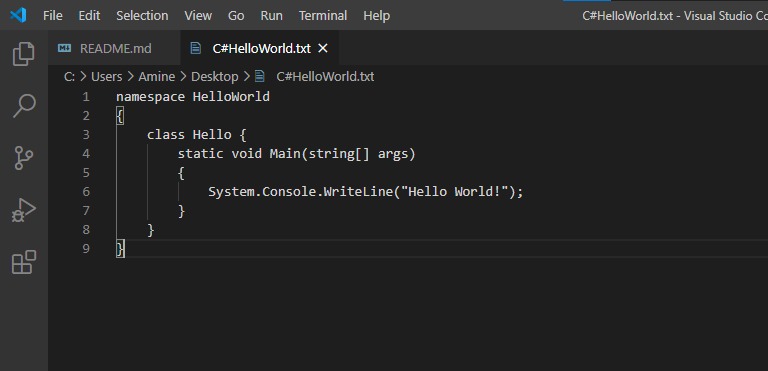Click line number 1 in the gutter

coord(86,97)
